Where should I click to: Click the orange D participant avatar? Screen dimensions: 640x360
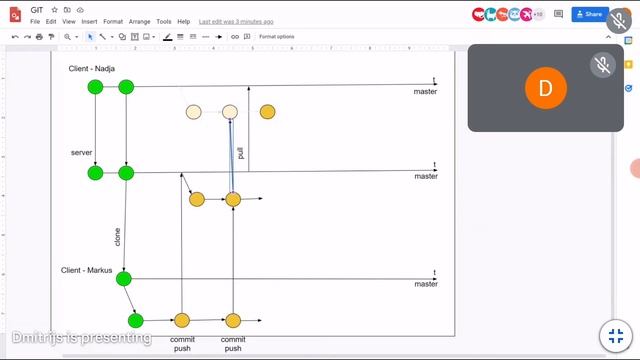click(x=546, y=88)
